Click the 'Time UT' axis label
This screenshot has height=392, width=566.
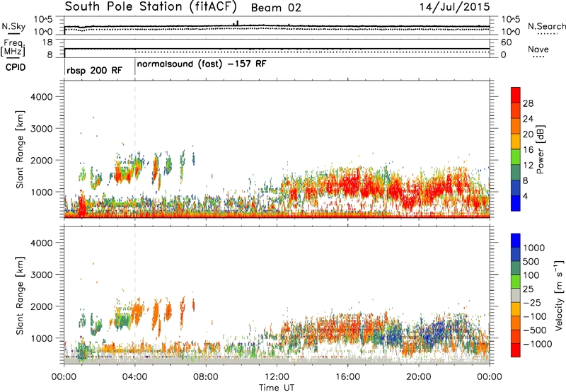tap(277, 388)
